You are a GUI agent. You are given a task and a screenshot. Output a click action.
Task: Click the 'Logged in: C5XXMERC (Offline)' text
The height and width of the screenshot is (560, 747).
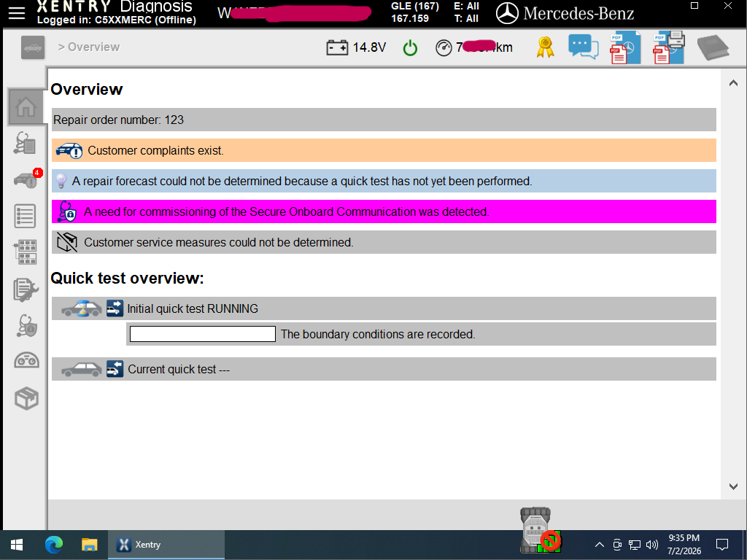[x=117, y=20]
